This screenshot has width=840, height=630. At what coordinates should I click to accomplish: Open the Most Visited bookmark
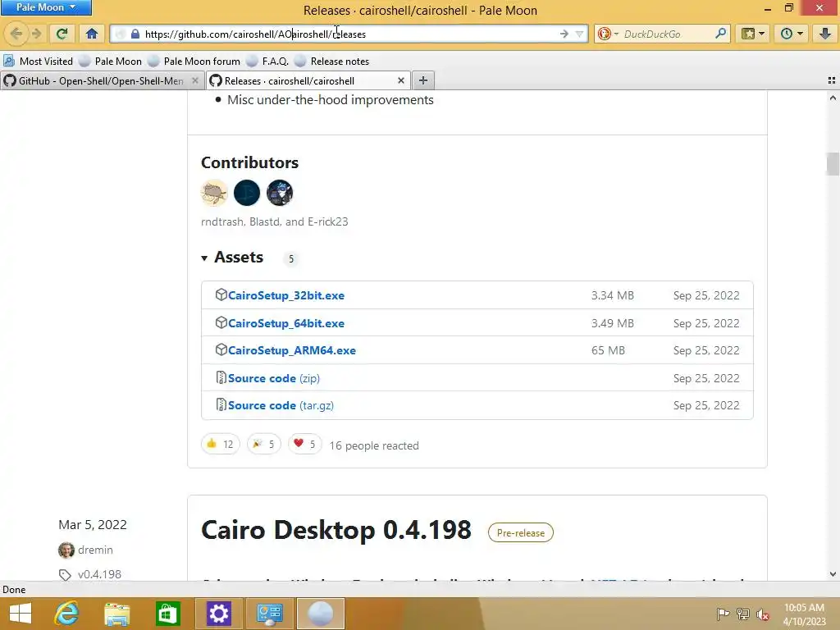pyautogui.click(x=38, y=61)
